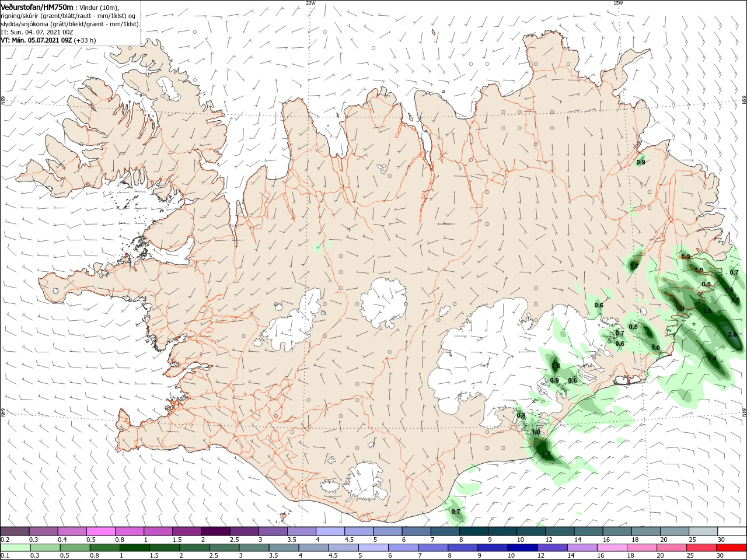The height and width of the screenshot is (560, 747).
Task: Click the 0.7 value off the south coast
Action: coord(456,512)
